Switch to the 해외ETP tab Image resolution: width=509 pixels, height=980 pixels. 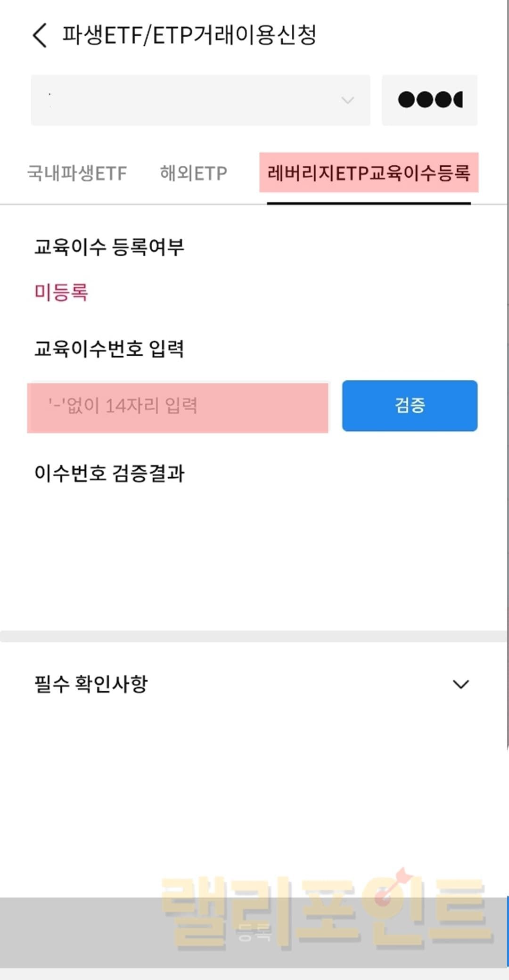(x=193, y=173)
